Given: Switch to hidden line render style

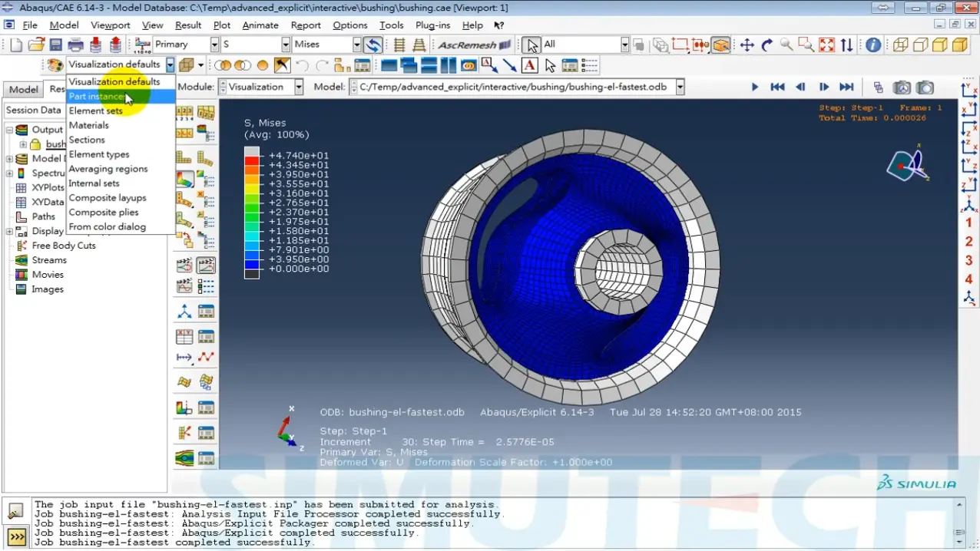Looking at the screenshot, I should 920,45.
